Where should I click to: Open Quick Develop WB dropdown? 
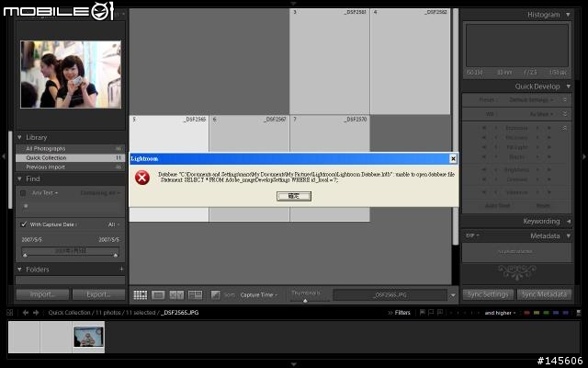(x=541, y=114)
